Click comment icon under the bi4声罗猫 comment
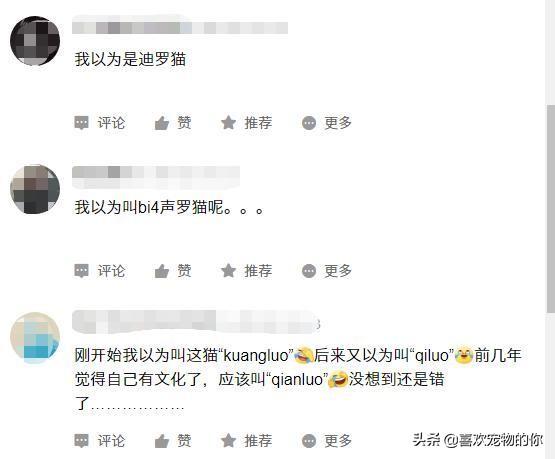Screen dimensions: 555x459 pos(81,271)
